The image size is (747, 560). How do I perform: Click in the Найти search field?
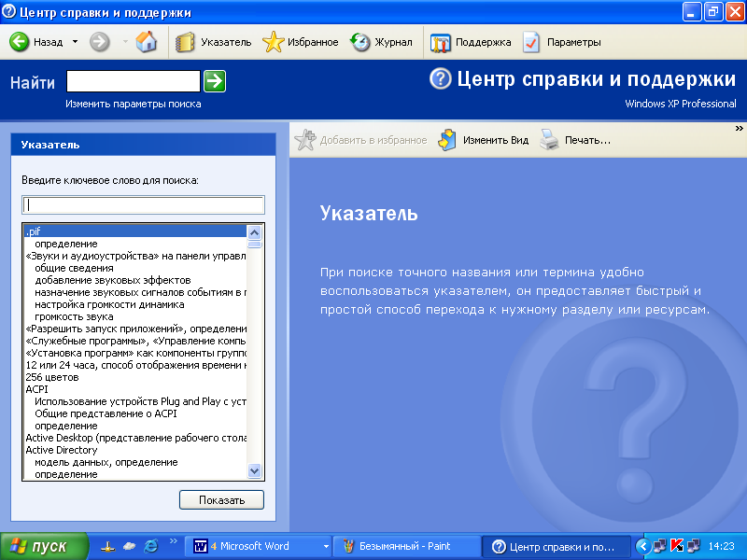134,81
